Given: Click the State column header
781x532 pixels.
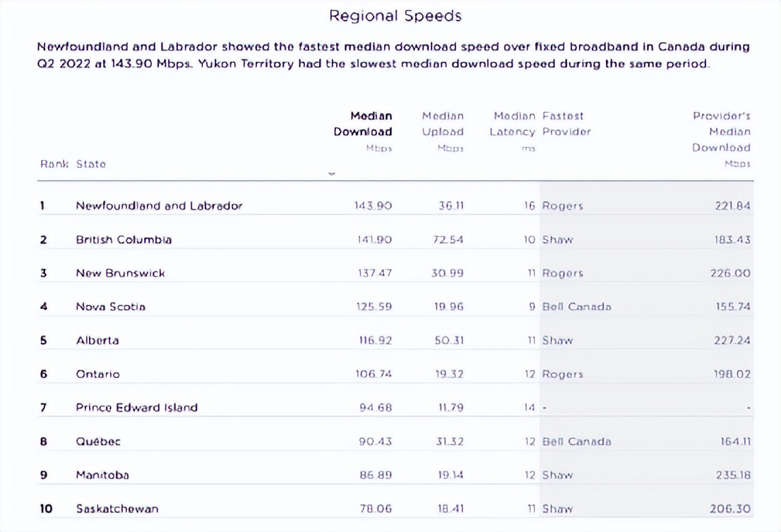Looking at the screenshot, I should click(x=91, y=164).
